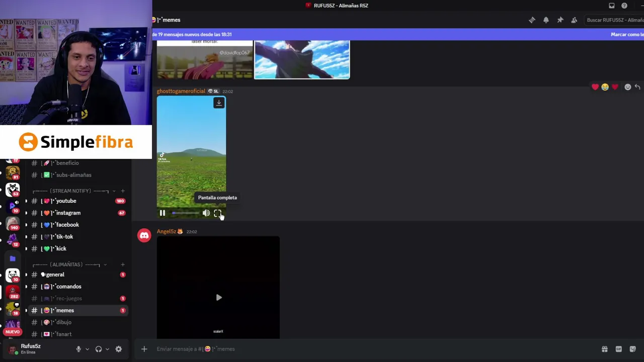This screenshot has width=644, height=362.
Task: Mute the microphone
Action: click(78, 349)
